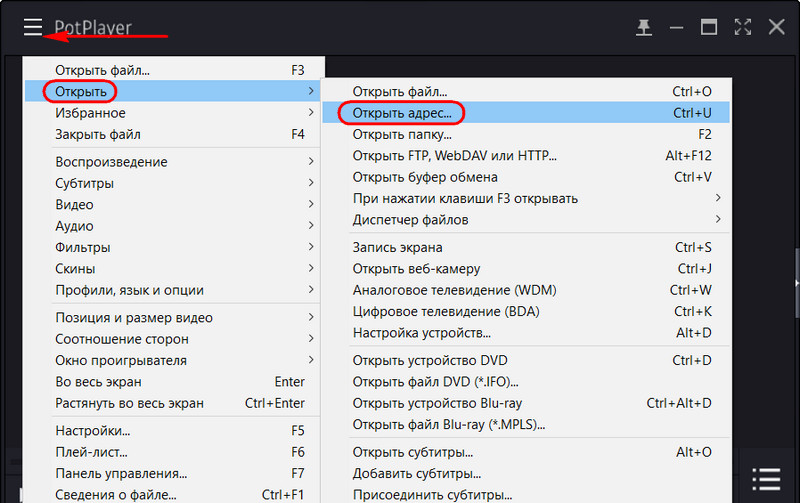The height and width of the screenshot is (503, 800).
Task: Select Открыть устройство Blu-ray
Action: point(526,404)
